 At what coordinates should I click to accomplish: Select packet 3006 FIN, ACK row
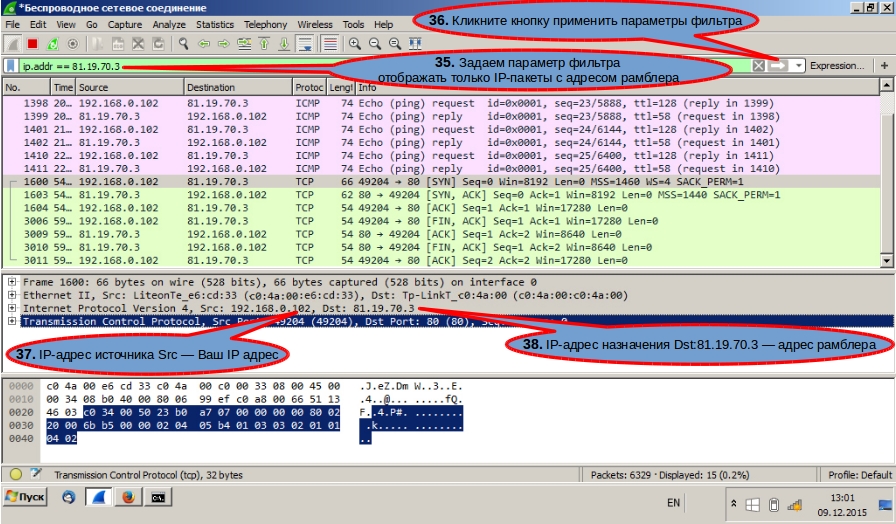pos(441,221)
